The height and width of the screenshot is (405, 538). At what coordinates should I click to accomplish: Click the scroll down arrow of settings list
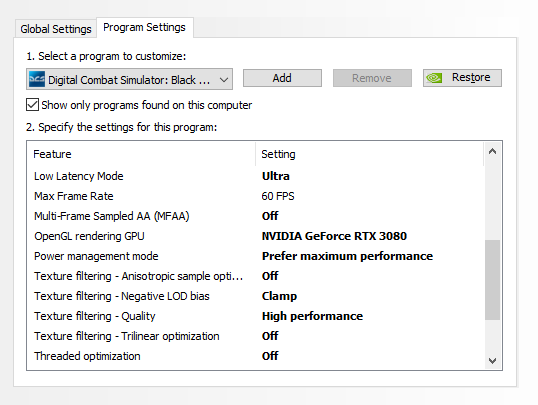pyautogui.click(x=492, y=361)
